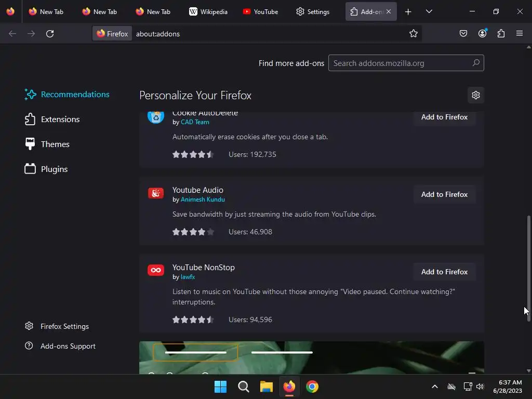
Task: Show hidden system tray icons
Action: 435,387
